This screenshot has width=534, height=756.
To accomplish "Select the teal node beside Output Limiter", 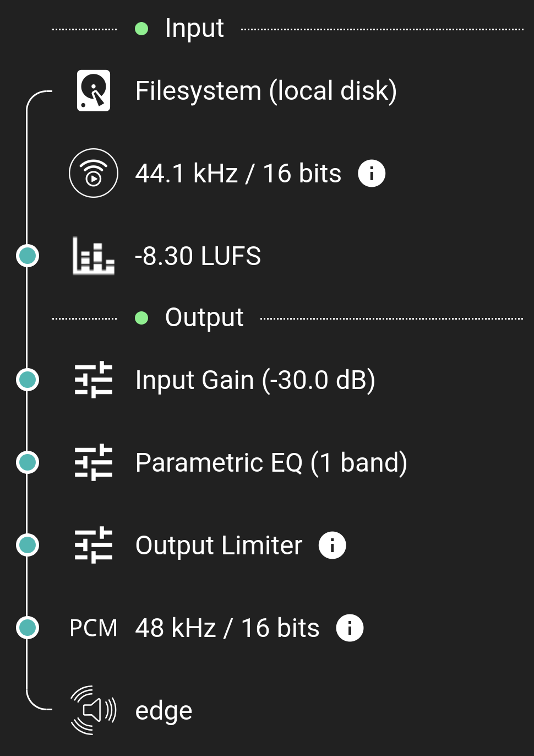I will [x=27, y=545].
